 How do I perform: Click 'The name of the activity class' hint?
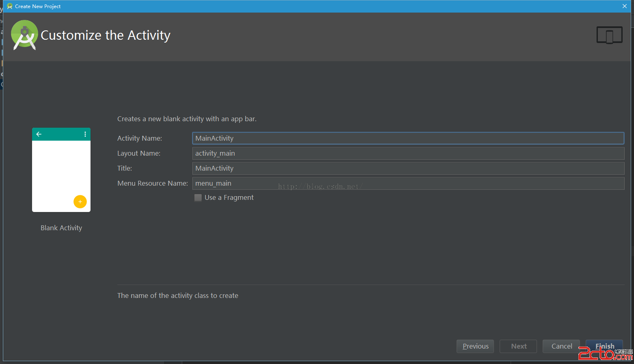[x=178, y=295]
